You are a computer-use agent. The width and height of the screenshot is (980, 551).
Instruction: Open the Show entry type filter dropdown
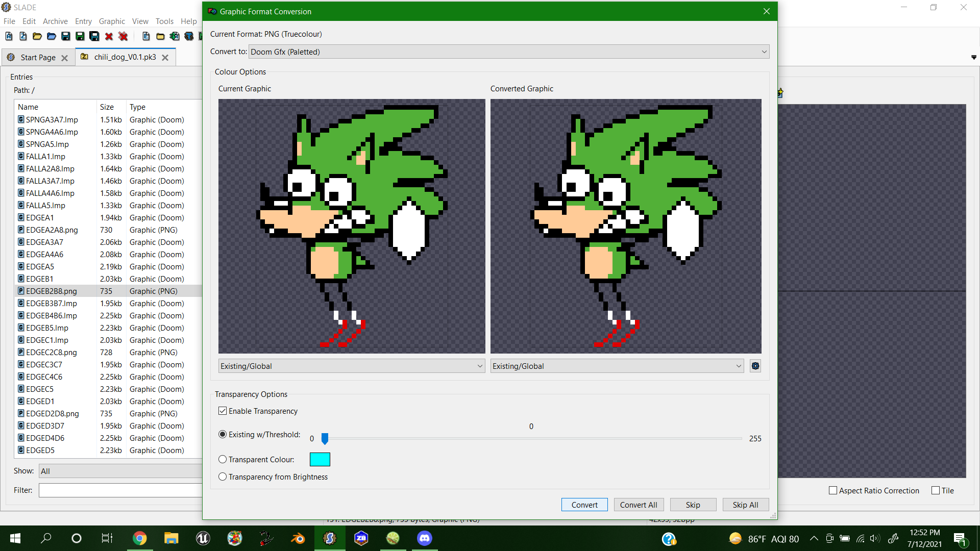(120, 471)
